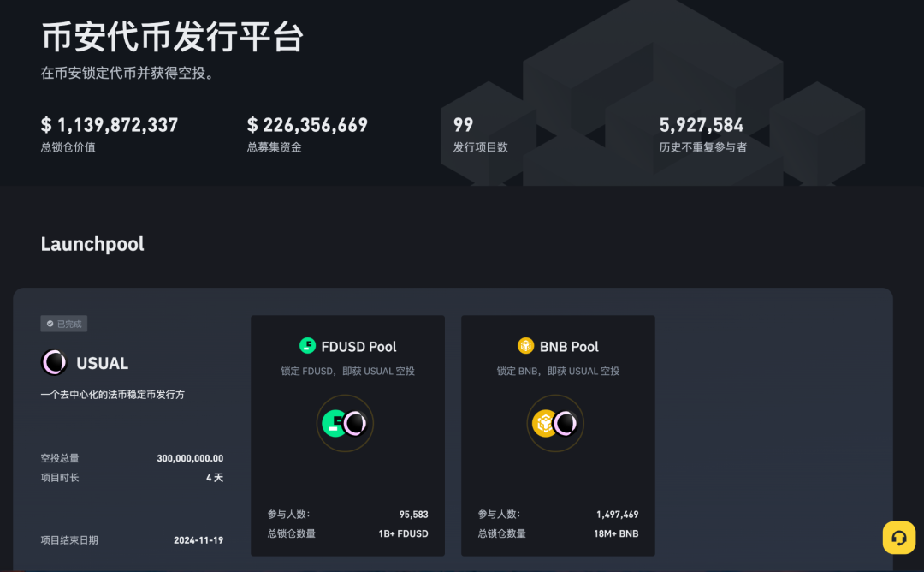Toggle the 已完成 completed status badge
This screenshot has height=572, width=924.
pos(63,323)
